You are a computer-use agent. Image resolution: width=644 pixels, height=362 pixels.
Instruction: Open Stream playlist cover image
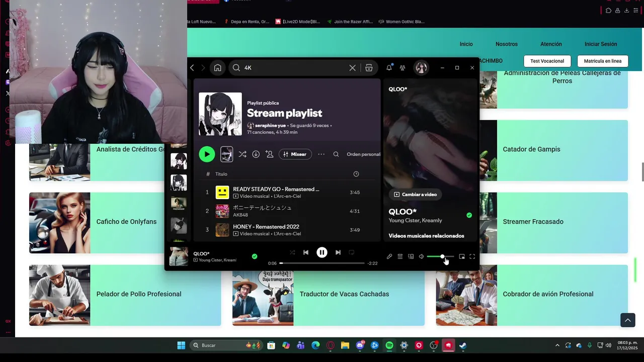pos(220,114)
